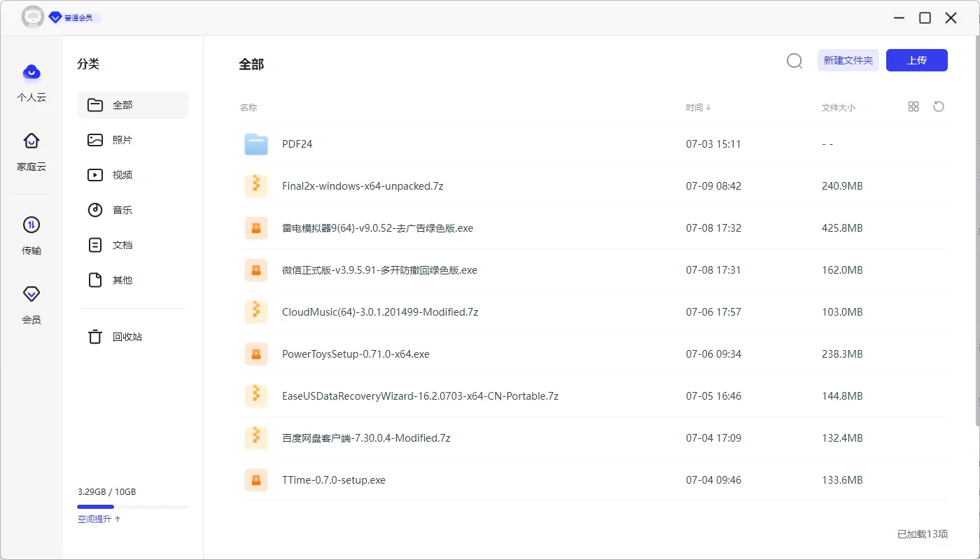Select the 视频 category
Screen dimensions: 980x560
tap(122, 174)
